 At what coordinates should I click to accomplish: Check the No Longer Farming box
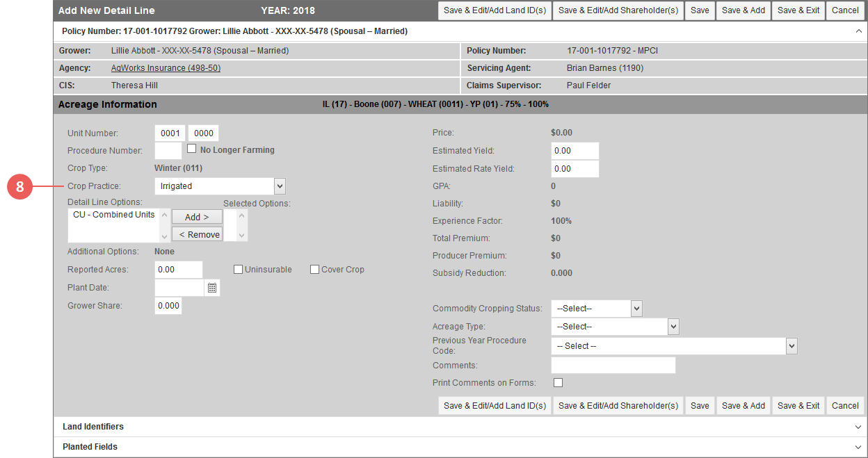pyautogui.click(x=192, y=149)
